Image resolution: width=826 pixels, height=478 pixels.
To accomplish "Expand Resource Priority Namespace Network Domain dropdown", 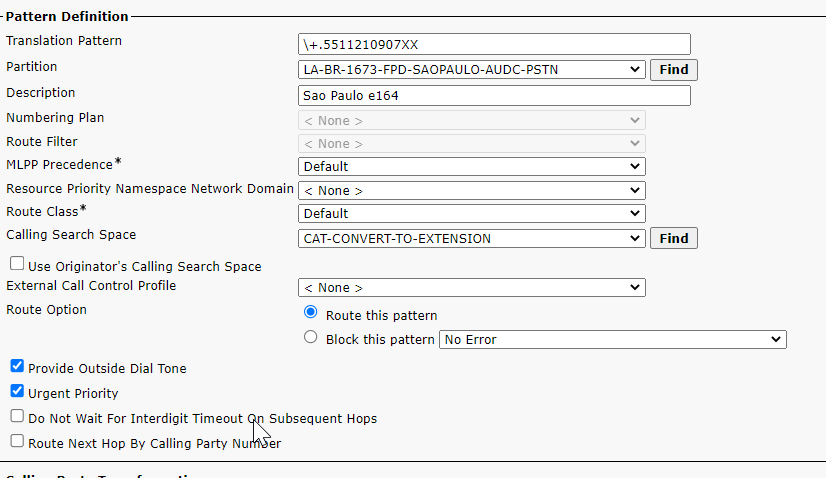I will click(x=472, y=190).
